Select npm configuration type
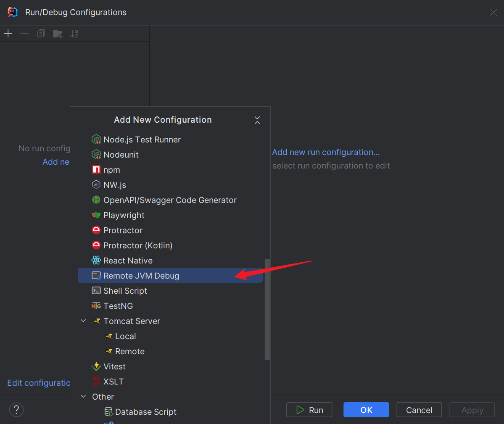 point(170,170)
